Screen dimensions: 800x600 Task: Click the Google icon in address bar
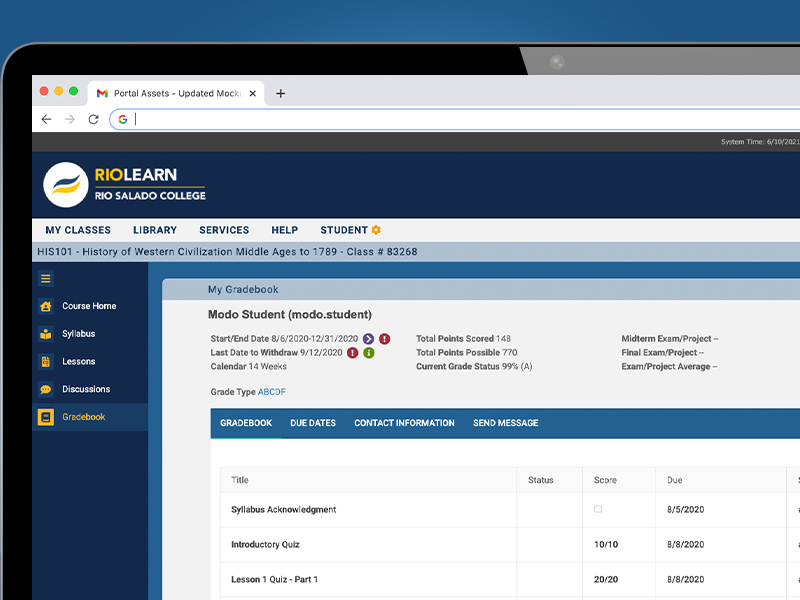(x=123, y=119)
